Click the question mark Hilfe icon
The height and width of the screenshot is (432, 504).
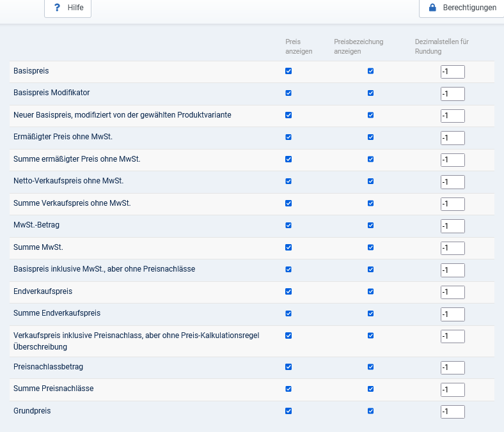(x=57, y=8)
